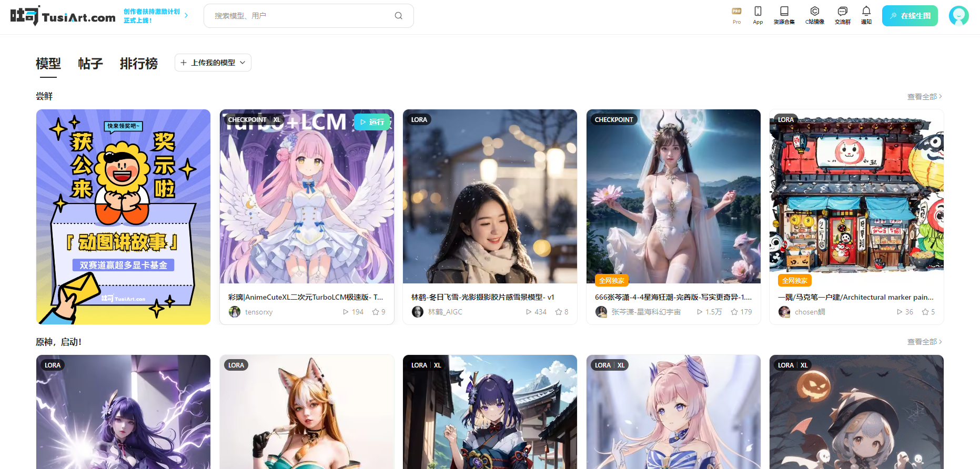
Task: Click run count icon on 马克笔 card
Action: tap(900, 312)
